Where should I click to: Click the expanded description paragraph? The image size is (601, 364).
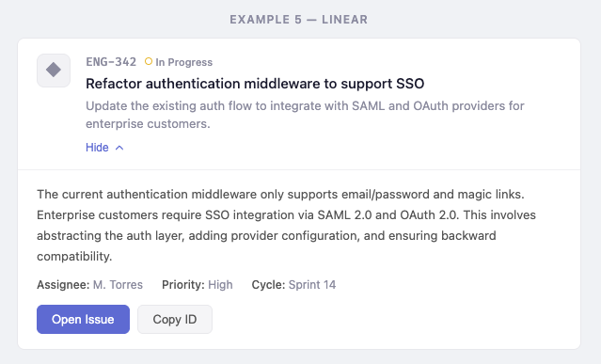click(x=286, y=226)
